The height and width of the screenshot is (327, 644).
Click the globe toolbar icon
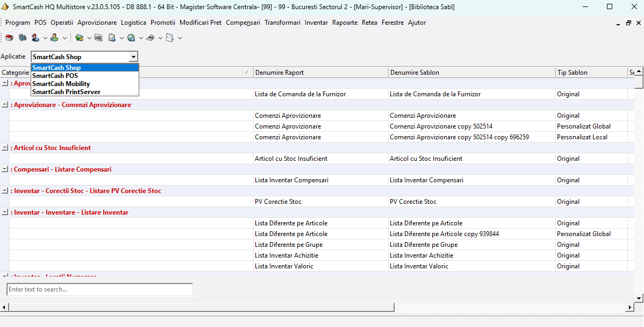pyautogui.click(x=131, y=38)
